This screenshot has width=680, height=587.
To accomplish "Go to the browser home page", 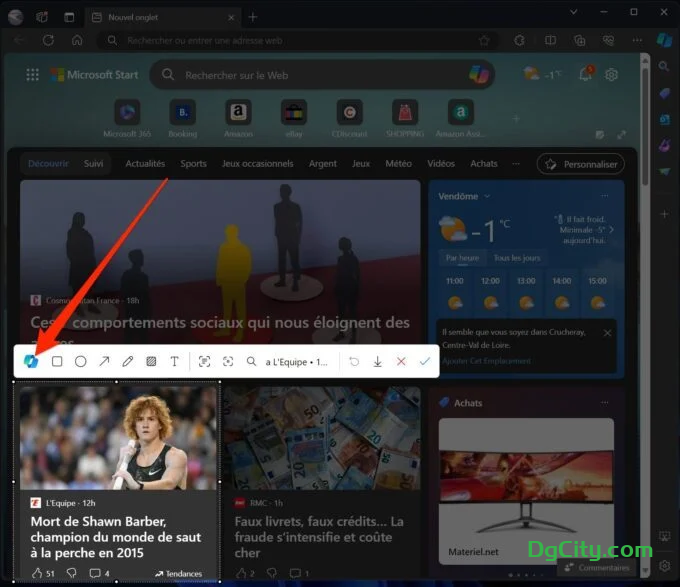I will click(77, 40).
